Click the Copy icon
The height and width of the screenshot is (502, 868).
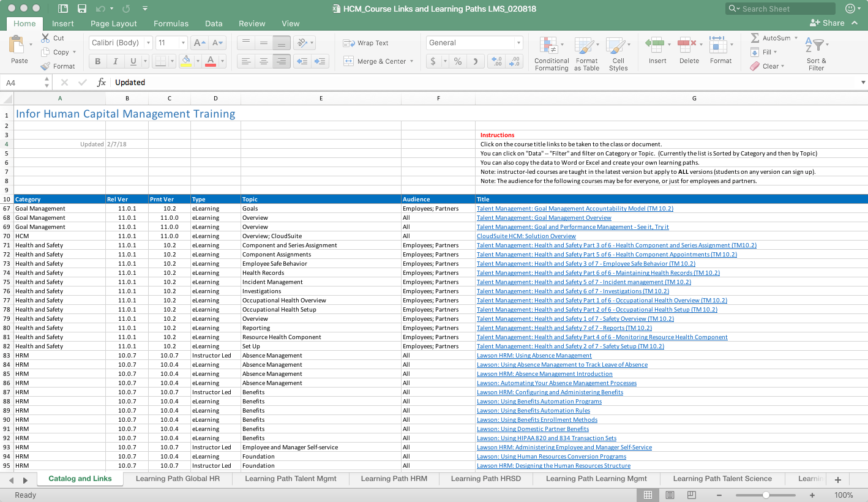click(45, 52)
